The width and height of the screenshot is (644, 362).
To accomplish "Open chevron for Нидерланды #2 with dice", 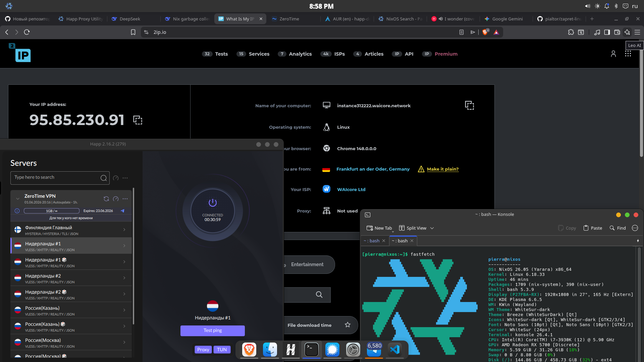I will click(x=124, y=294).
